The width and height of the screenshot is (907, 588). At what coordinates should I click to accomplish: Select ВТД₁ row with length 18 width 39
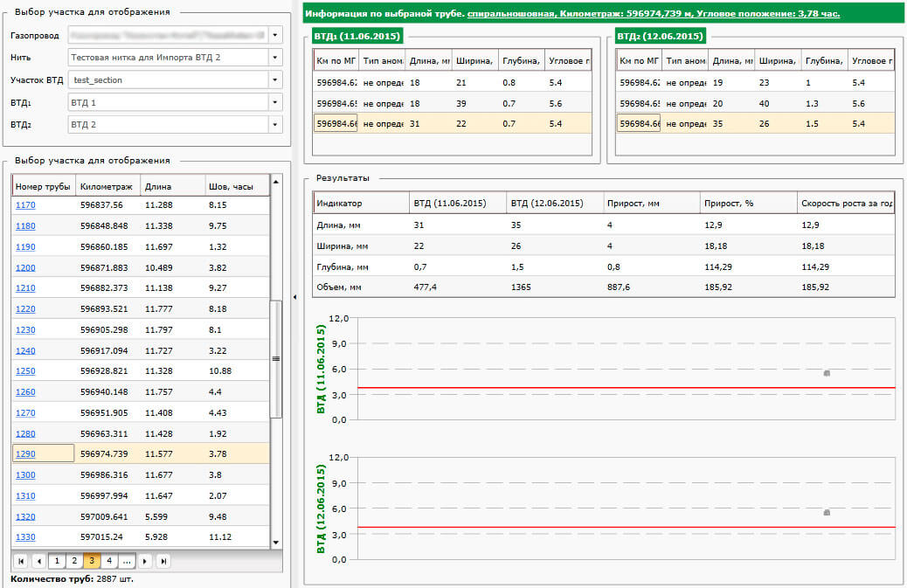pyautogui.click(x=452, y=103)
